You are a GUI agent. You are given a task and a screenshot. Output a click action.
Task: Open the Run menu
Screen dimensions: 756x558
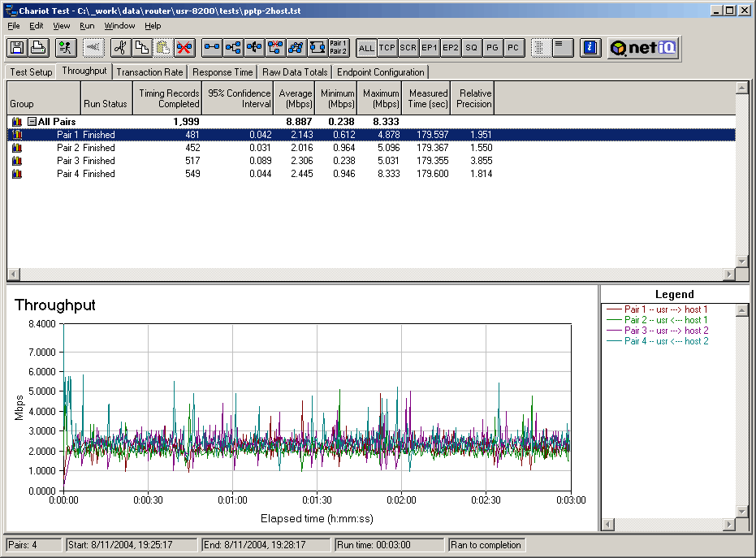point(87,26)
